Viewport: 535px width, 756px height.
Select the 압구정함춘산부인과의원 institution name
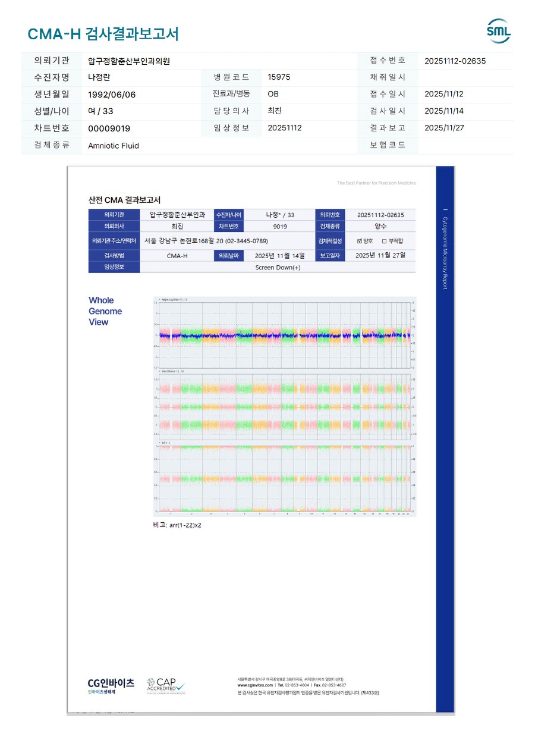click(x=129, y=61)
